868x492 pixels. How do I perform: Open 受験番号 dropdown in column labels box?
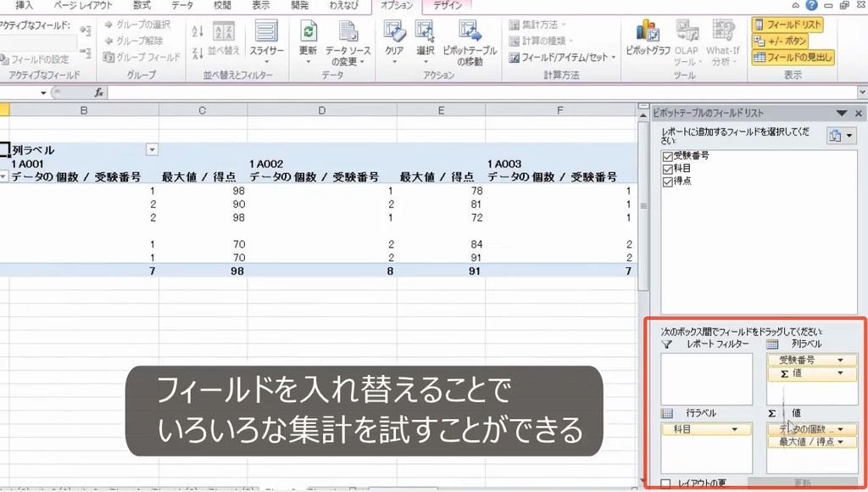pos(840,361)
